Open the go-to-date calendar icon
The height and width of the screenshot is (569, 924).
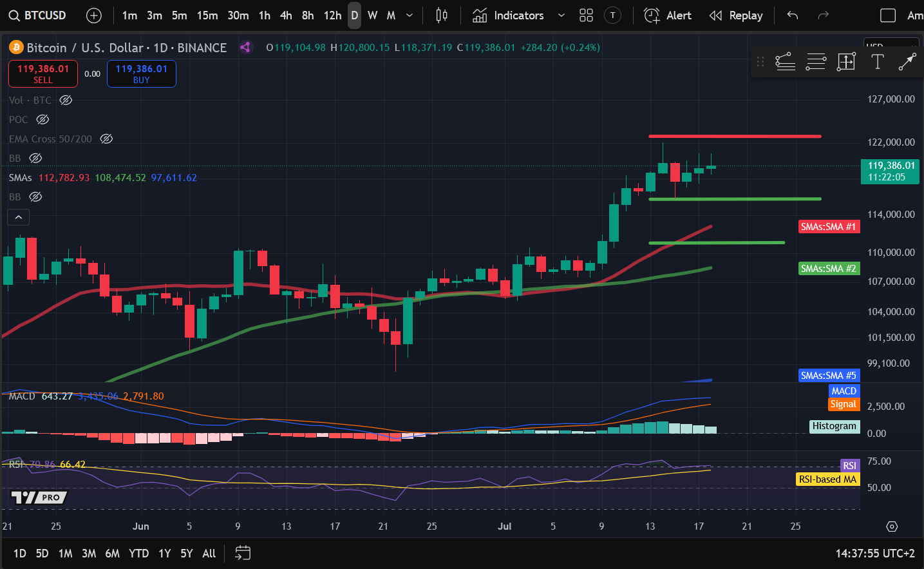243,553
